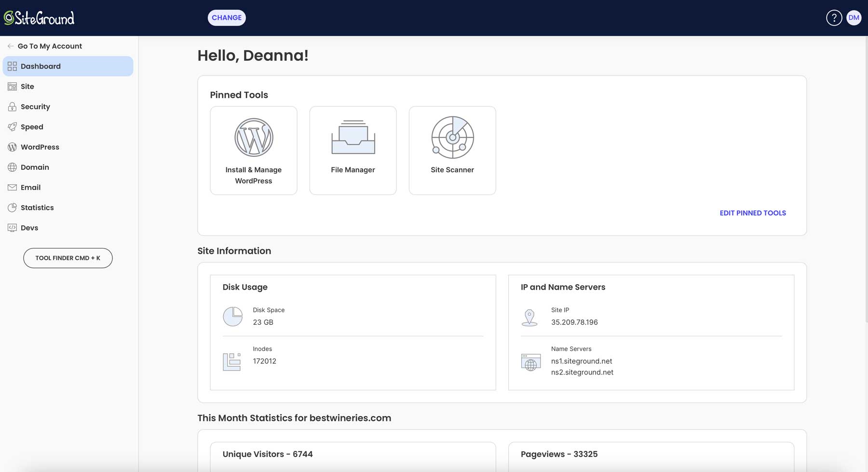Open help via the question mark icon
The width and height of the screenshot is (868, 472).
coord(834,17)
